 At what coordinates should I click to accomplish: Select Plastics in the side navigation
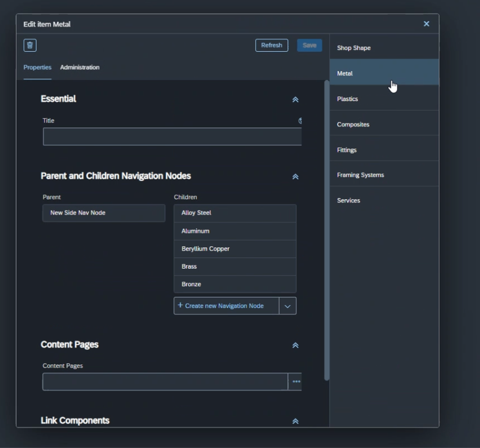tap(384, 99)
